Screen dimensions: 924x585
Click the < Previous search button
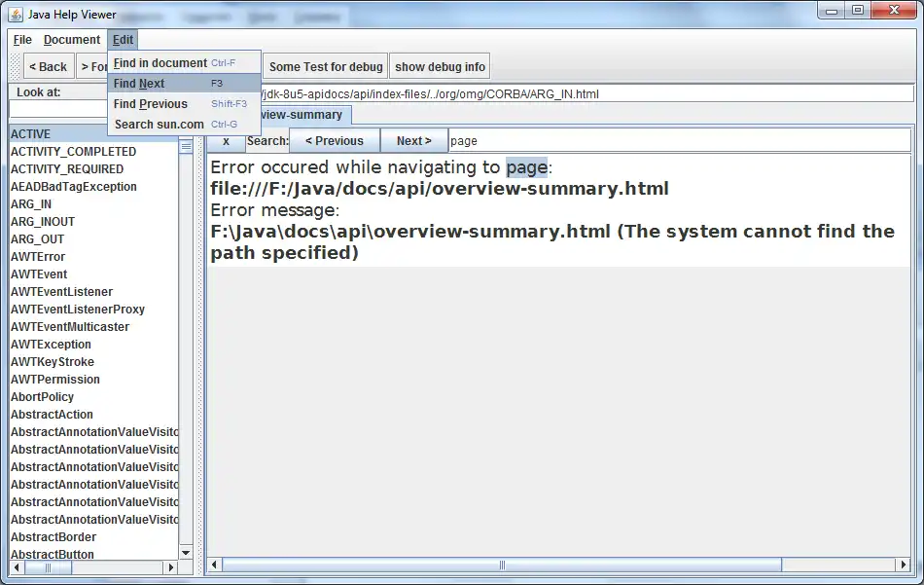(335, 141)
